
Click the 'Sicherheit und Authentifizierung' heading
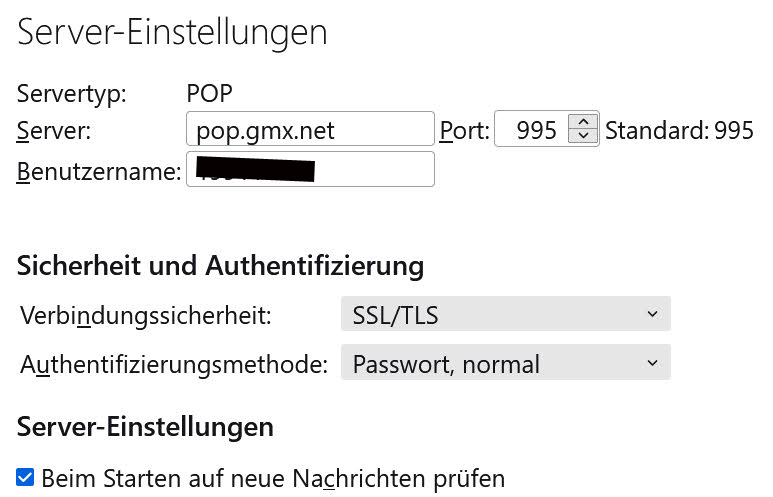[220, 266]
